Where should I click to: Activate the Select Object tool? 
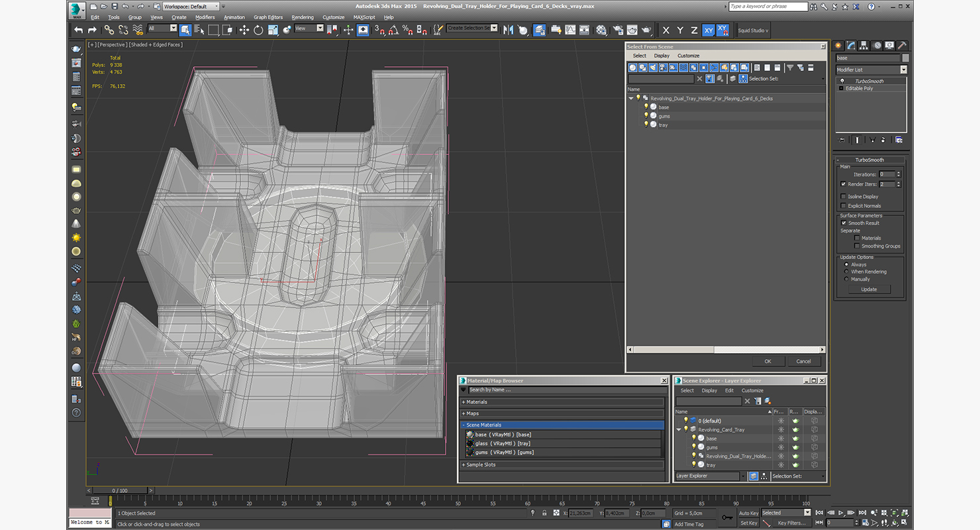point(185,30)
